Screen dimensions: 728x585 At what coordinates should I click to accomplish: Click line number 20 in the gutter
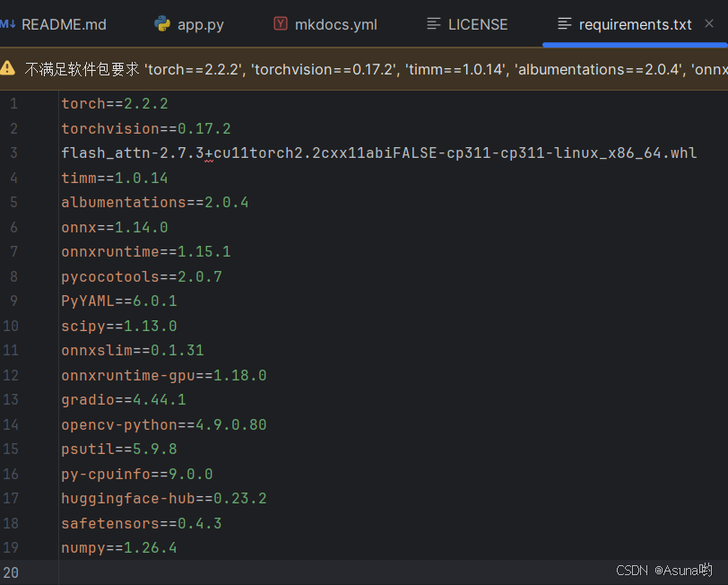[x=13, y=572]
